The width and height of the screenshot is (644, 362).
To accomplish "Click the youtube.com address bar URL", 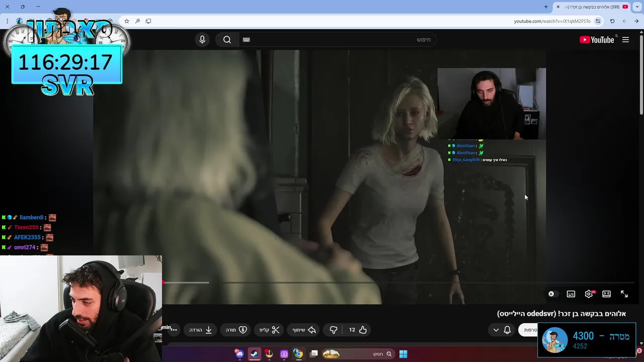I will point(552,21).
